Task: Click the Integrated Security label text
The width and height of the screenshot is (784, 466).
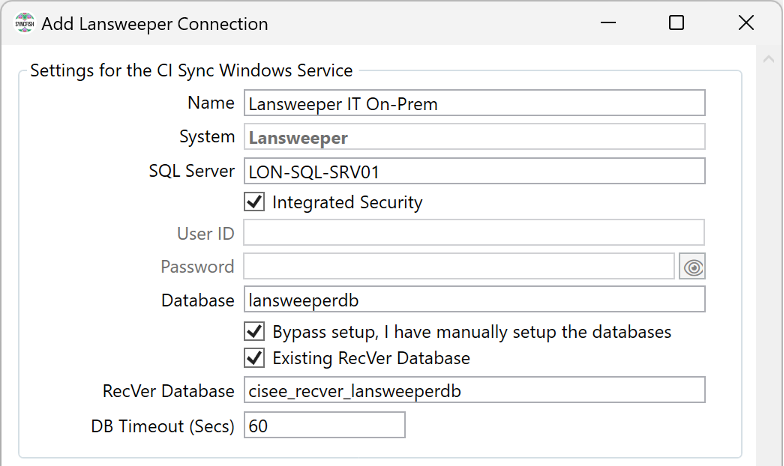Action: 347,202
